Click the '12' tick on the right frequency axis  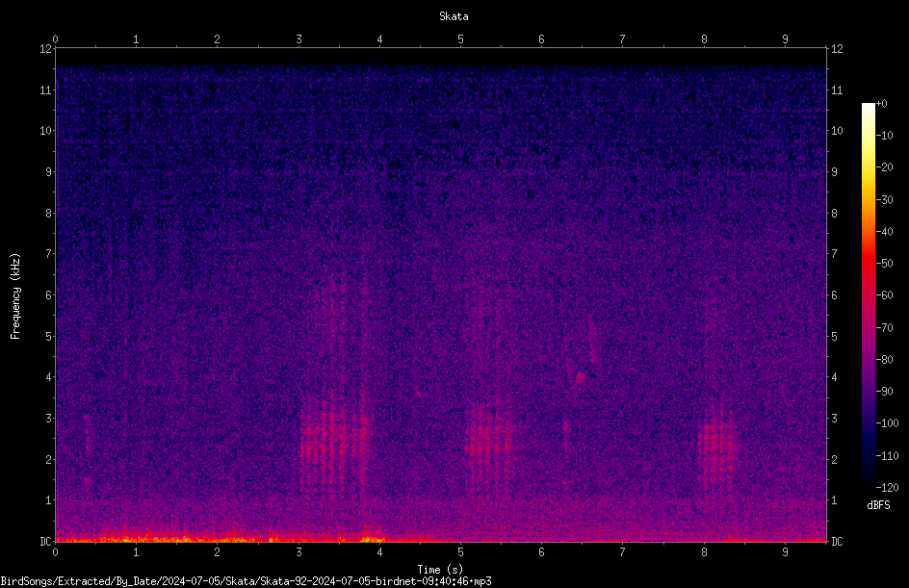pyautogui.click(x=837, y=49)
